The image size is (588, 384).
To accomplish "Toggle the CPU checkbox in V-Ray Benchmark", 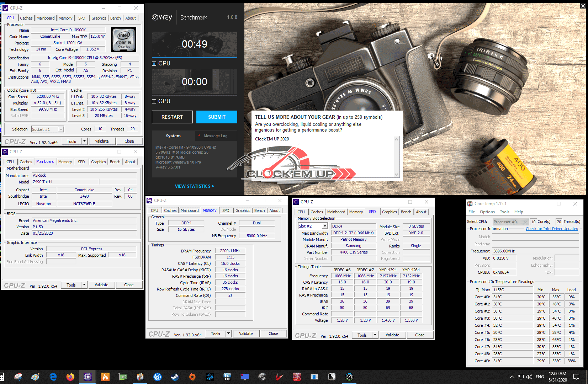I will pyautogui.click(x=154, y=64).
